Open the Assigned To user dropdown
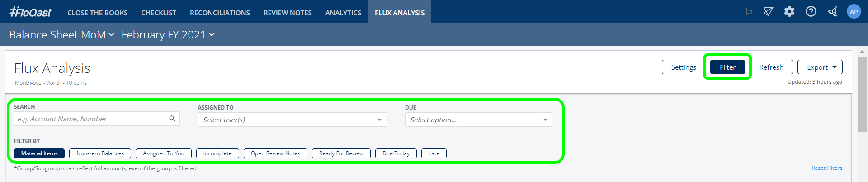Screen dimensions: 868x182 [292, 120]
